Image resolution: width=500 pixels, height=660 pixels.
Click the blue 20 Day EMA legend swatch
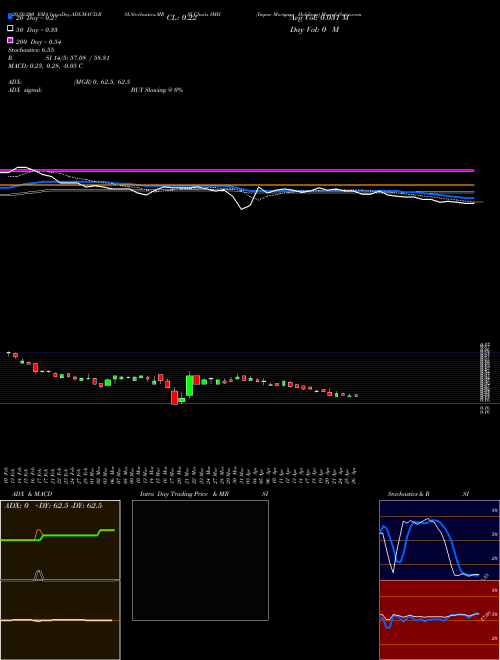click(x=10, y=16)
